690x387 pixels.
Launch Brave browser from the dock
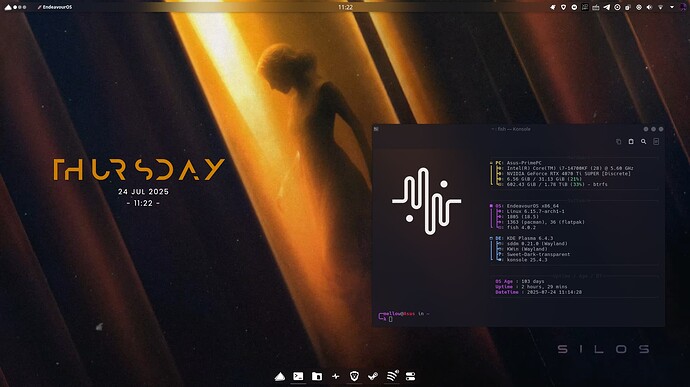point(354,376)
